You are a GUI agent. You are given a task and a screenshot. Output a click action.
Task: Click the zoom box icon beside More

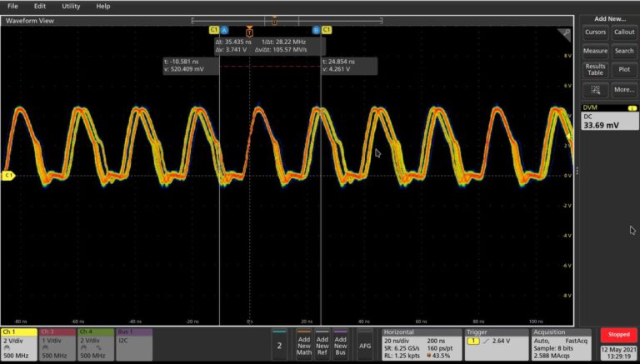[x=595, y=89]
